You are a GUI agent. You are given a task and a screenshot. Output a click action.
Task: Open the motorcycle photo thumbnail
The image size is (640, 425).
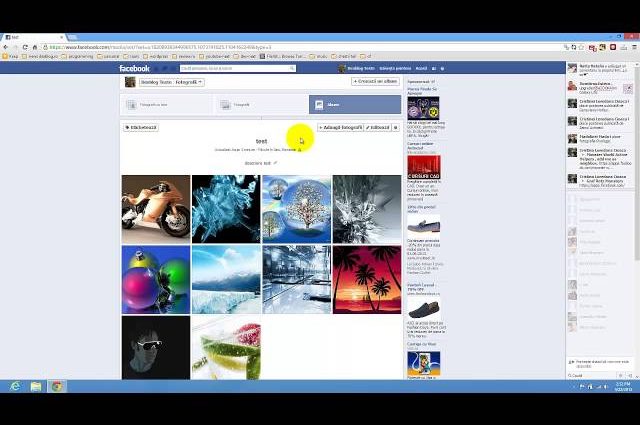(156, 209)
